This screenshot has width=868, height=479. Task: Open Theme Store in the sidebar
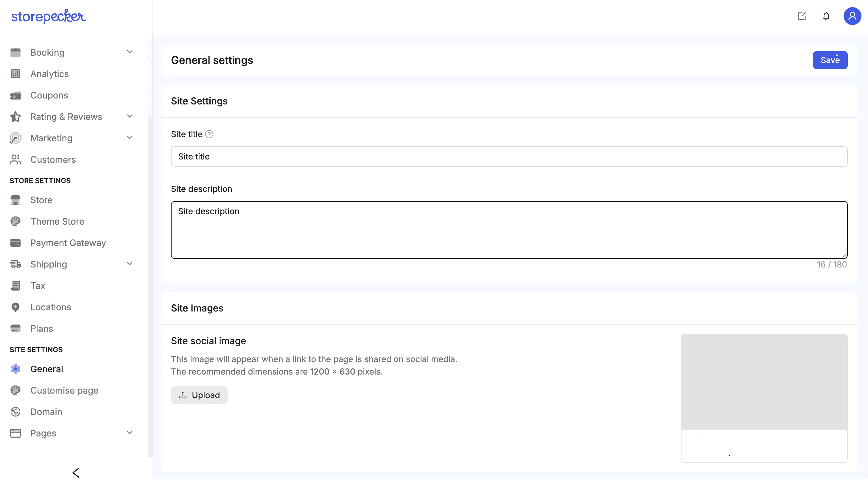point(57,221)
